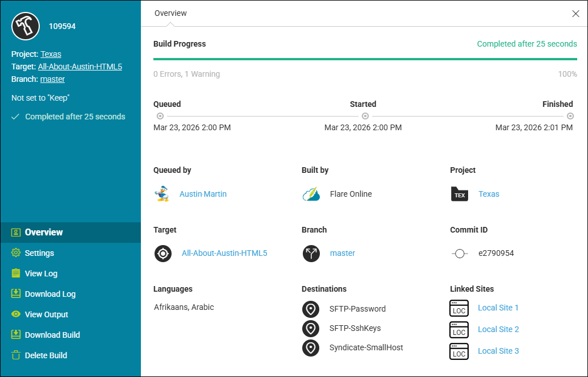Click the target crosshair icon
Viewport: 588px width, 377px height.
pos(163,253)
